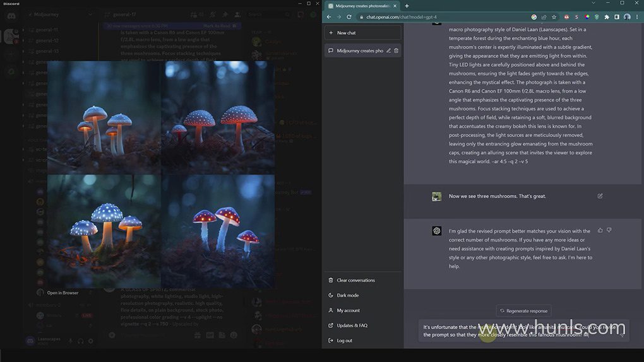Click the Google icon in the address bar
This screenshot has height=362, width=644.
tap(534, 17)
